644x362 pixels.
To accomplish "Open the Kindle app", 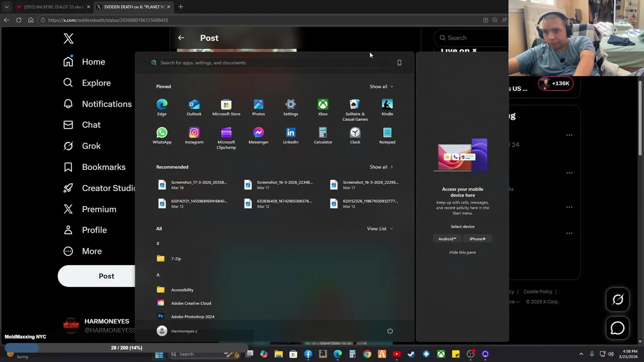I will tap(387, 108).
